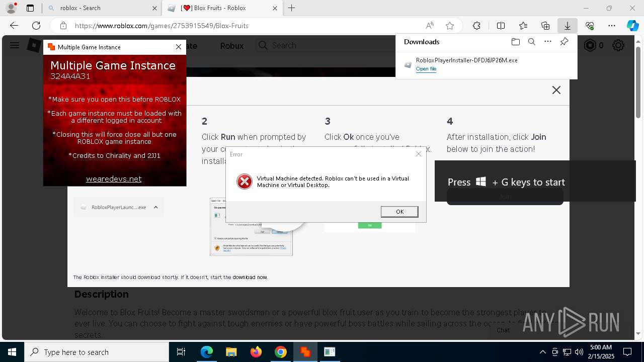Click the Edge Downloads toolbar button
This screenshot has width=644, height=362.
(x=567, y=26)
